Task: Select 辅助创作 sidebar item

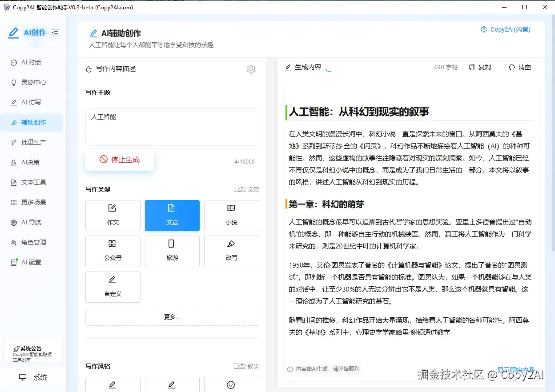Action: pyautogui.click(x=31, y=122)
